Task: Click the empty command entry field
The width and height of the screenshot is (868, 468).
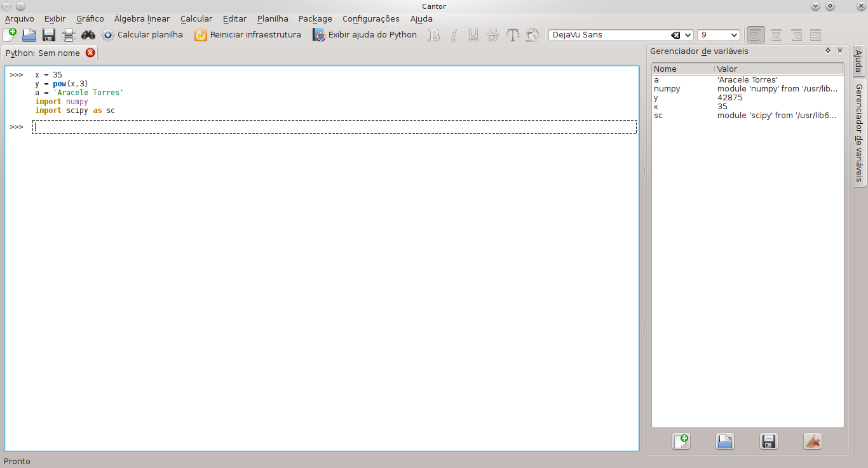Action: (x=335, y=127)
